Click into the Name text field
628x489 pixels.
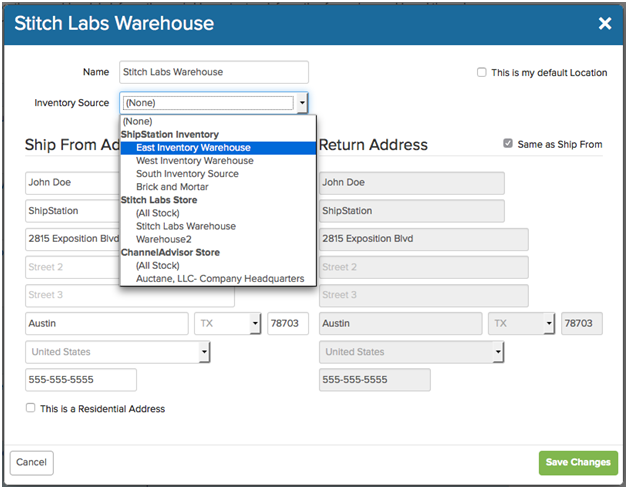pos(213,72)
